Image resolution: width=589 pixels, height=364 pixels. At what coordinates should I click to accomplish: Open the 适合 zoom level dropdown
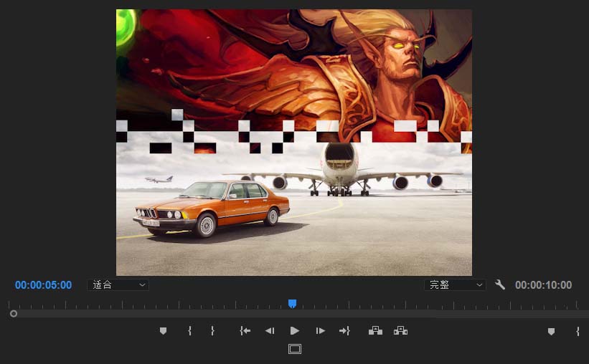[x=118, y=285]
